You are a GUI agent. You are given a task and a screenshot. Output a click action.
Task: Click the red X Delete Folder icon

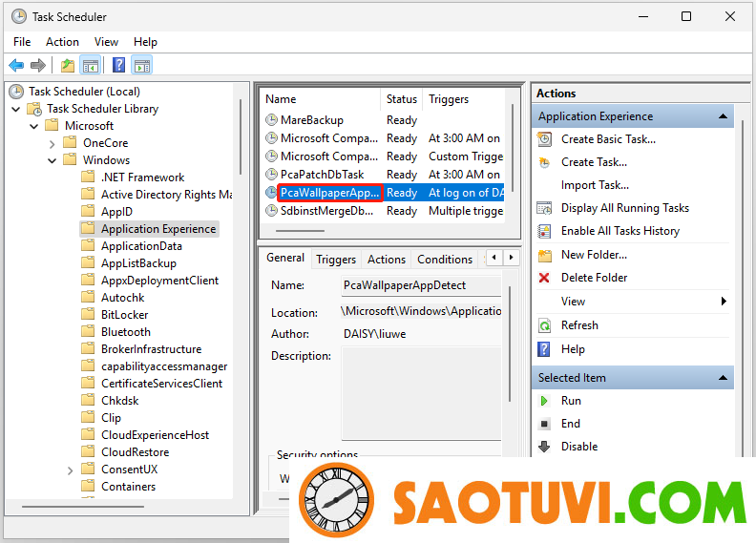[544, 278]
